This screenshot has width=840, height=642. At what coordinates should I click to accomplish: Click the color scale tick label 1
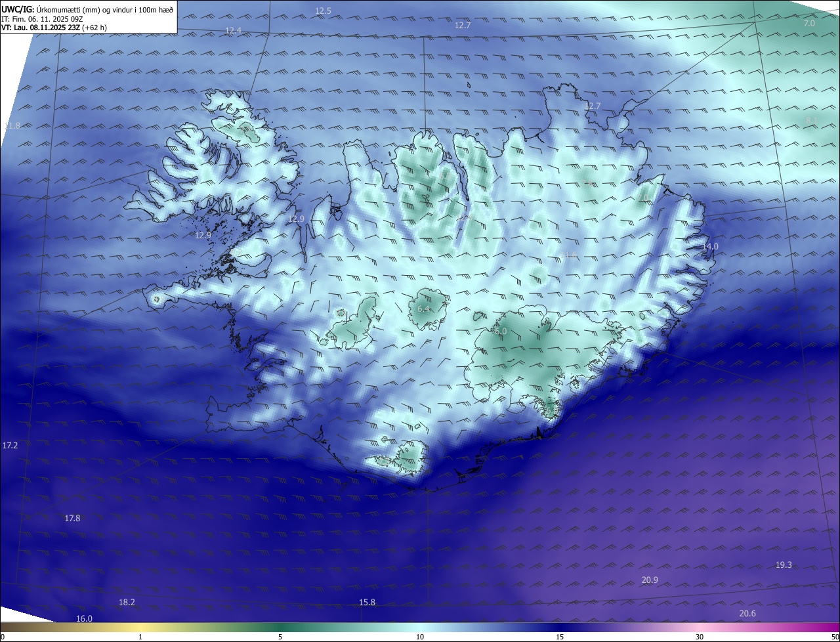click(140, 637)
